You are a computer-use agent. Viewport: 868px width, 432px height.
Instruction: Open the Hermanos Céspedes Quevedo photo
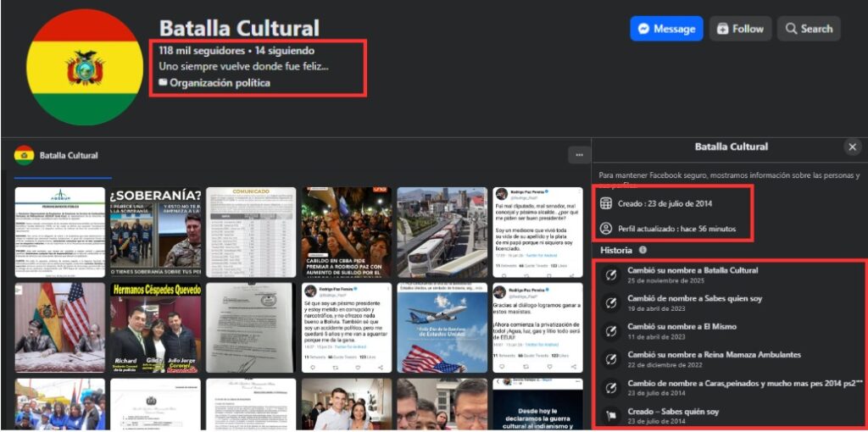click(x=155, y=328)
